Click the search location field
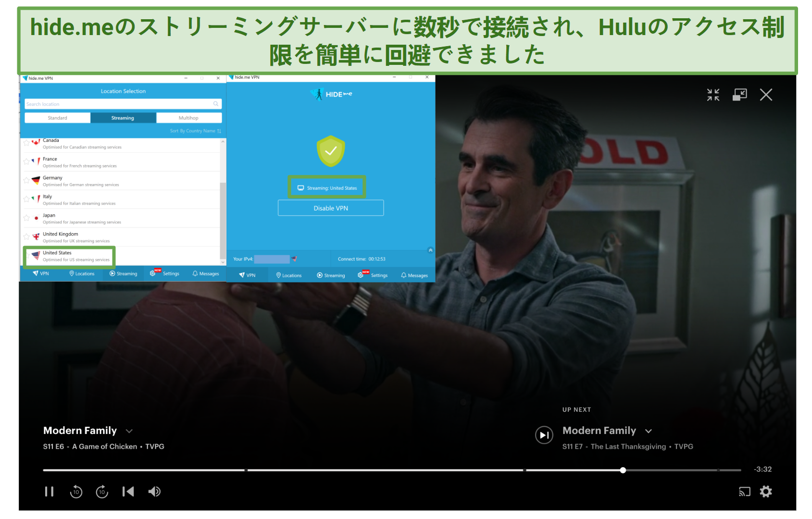 coord(123,104)
